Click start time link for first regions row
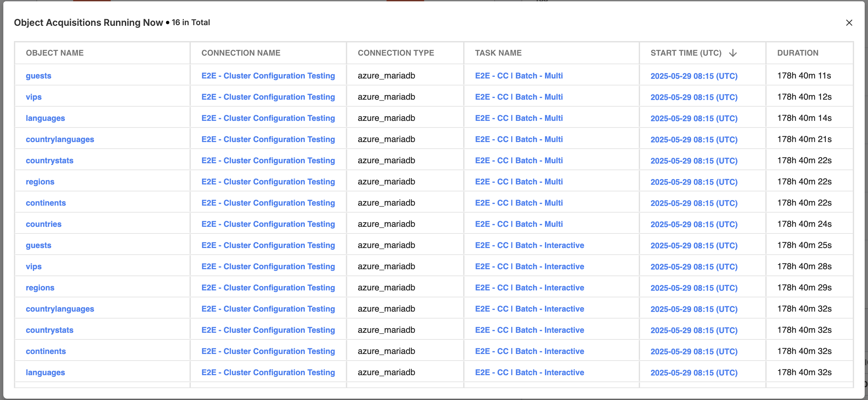This screenshot has height=400, width=868. [693, 182]
